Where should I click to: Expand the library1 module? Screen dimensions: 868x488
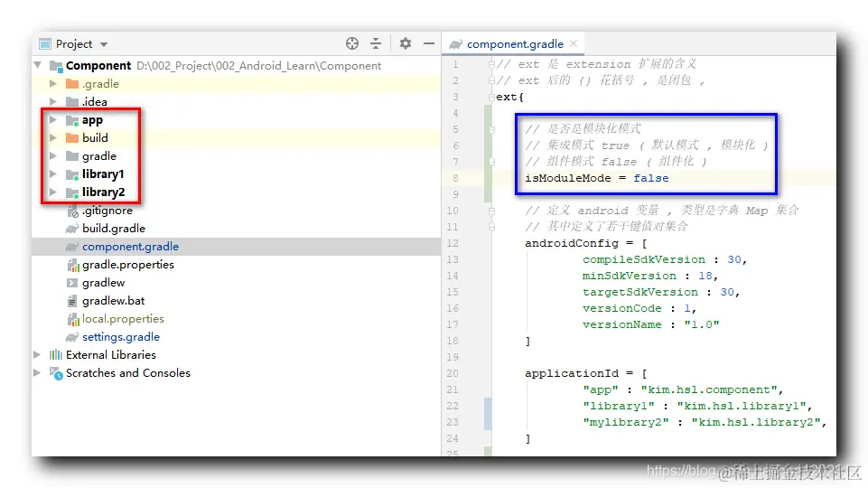coord(53,174)
